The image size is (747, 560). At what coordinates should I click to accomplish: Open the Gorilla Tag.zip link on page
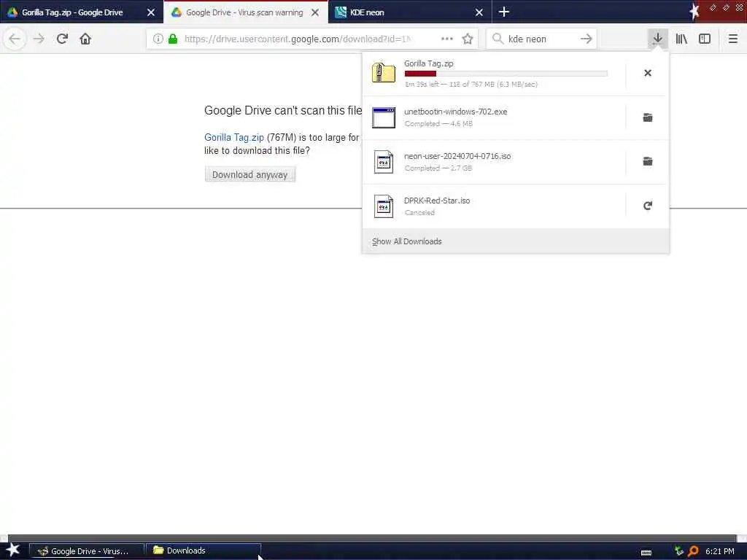click(234, 137)
